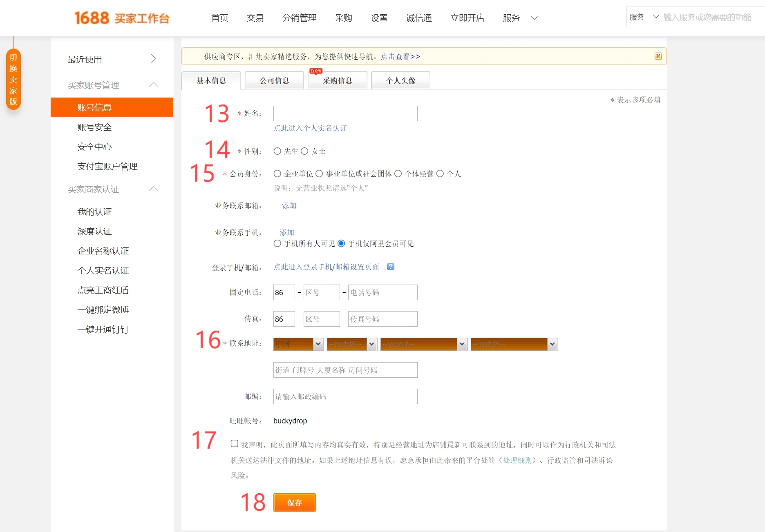This screenshot has height=532, width=765.
Task: Close the yellow supplier notice banner
Action: coord(658,56)
